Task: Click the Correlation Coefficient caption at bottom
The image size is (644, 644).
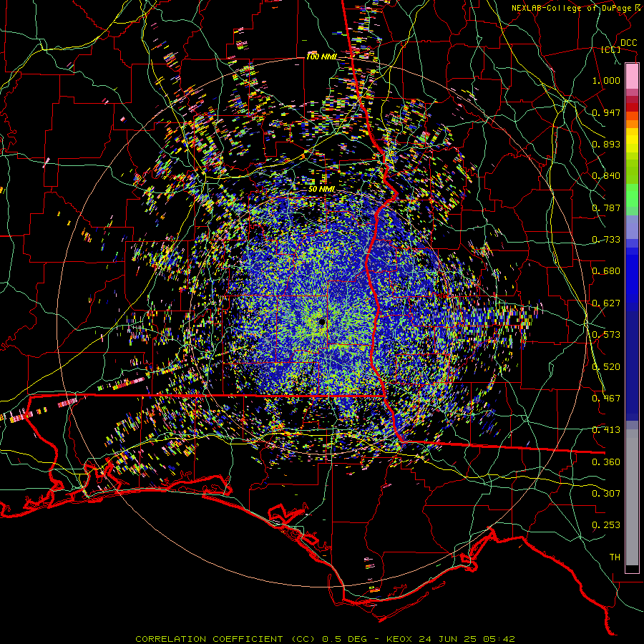Action: (325, 639)
